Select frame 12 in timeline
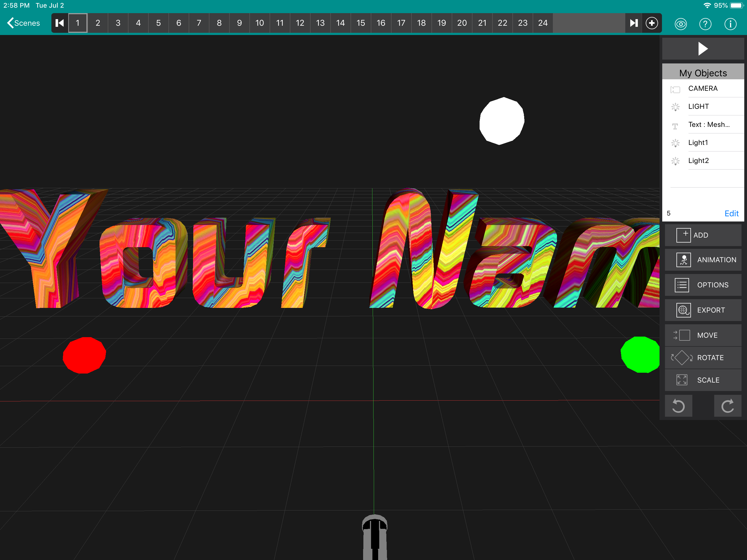Screen dimensions: 747x560 pos(300,23)
